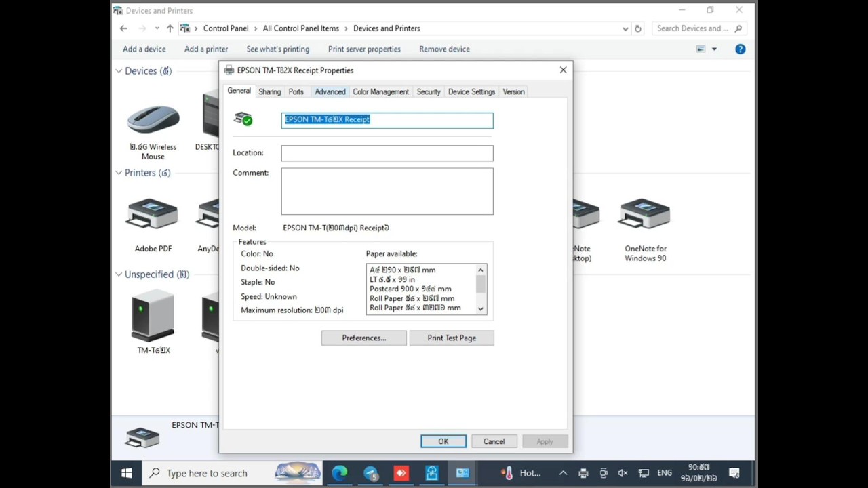868x488 pixels.
Task: Click the network tray icon
Action: point(644,473)
